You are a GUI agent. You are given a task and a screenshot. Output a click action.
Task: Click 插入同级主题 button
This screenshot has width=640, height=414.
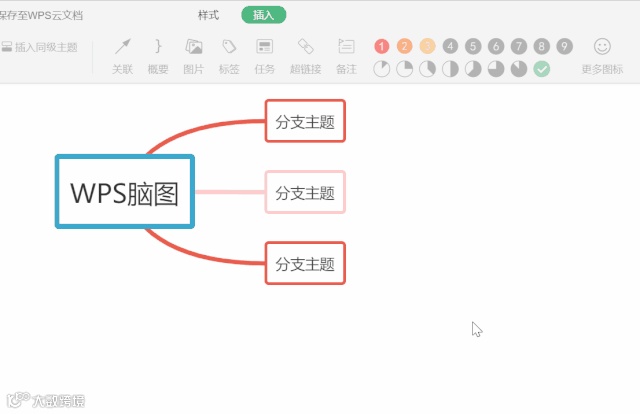pos(39,47)
